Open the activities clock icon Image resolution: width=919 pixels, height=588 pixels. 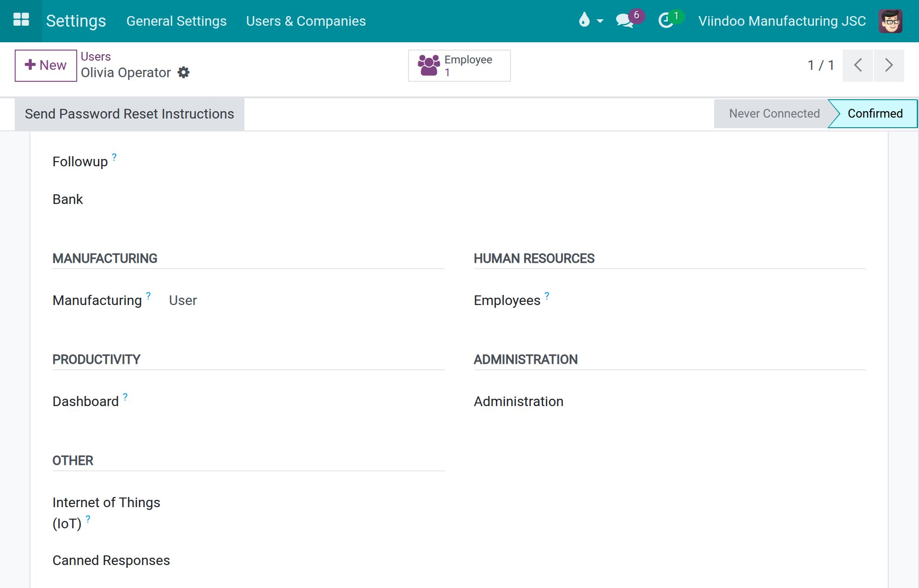666,21
